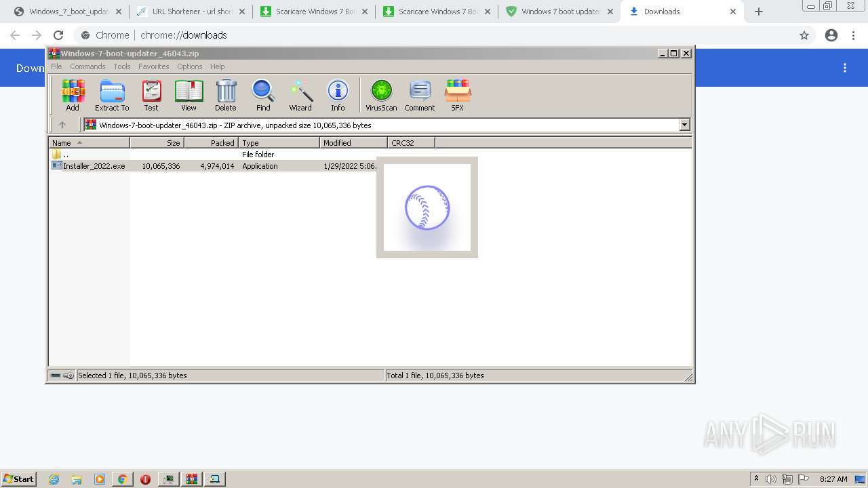The height and width of the screenshot is (488, 868).
Task: Open the Options menu
Action: click(x=190, y=66)
